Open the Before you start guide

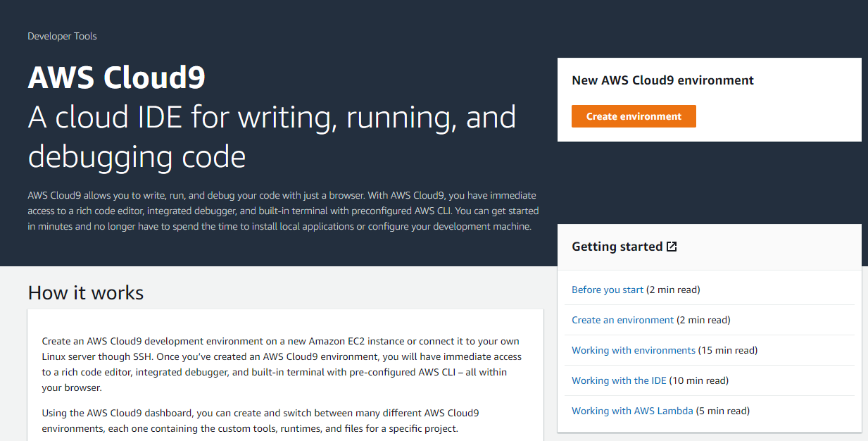click(607, 290)
